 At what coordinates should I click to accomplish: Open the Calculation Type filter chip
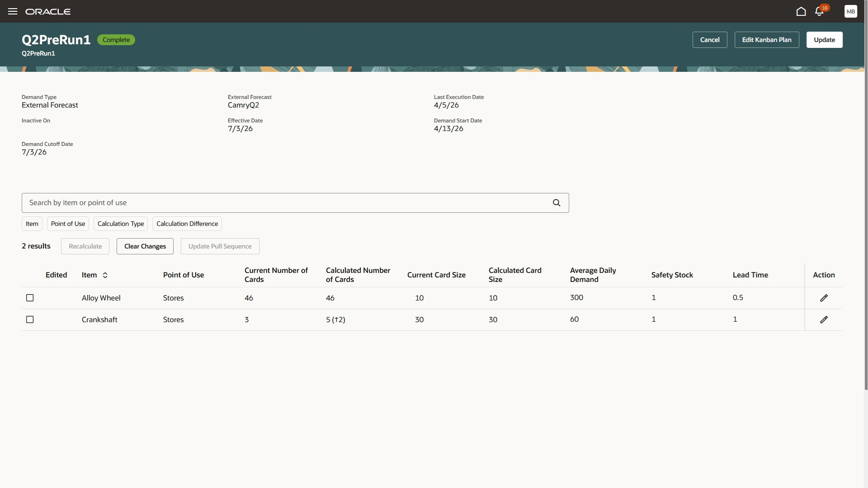point(121,224)
